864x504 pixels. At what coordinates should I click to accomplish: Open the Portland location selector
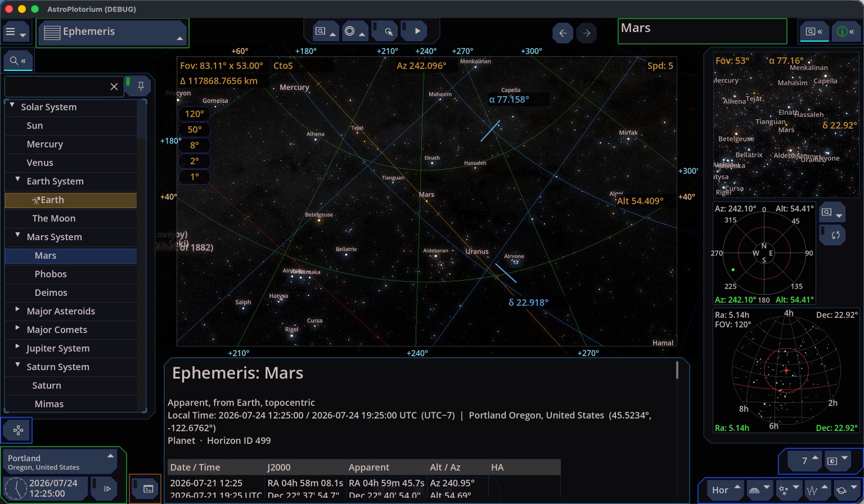pos(61,462)
